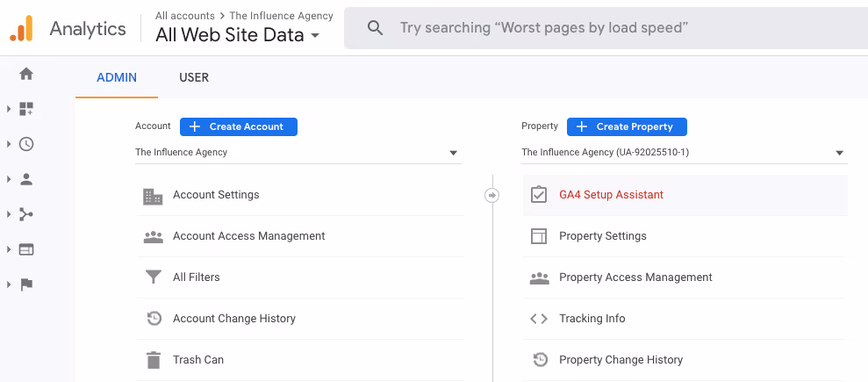Click The Influence Agency breadcrumb

coord(281,16)
